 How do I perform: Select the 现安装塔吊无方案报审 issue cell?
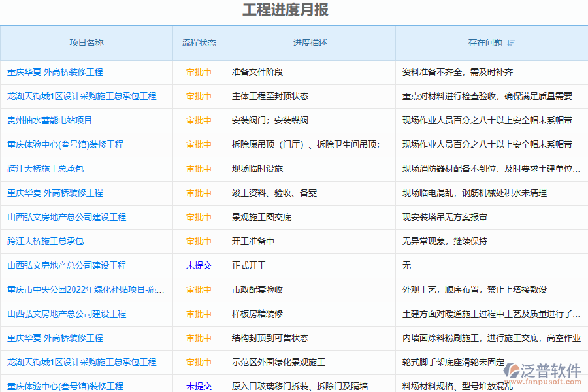[x=444, y=217]
